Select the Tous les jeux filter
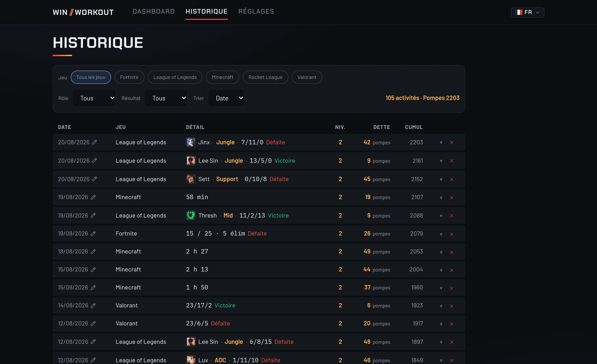 click(x=91, y=77)
